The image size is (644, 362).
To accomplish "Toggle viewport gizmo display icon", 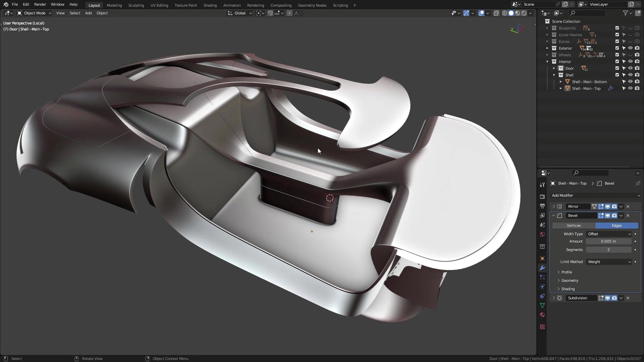I will tap(466, 13).
